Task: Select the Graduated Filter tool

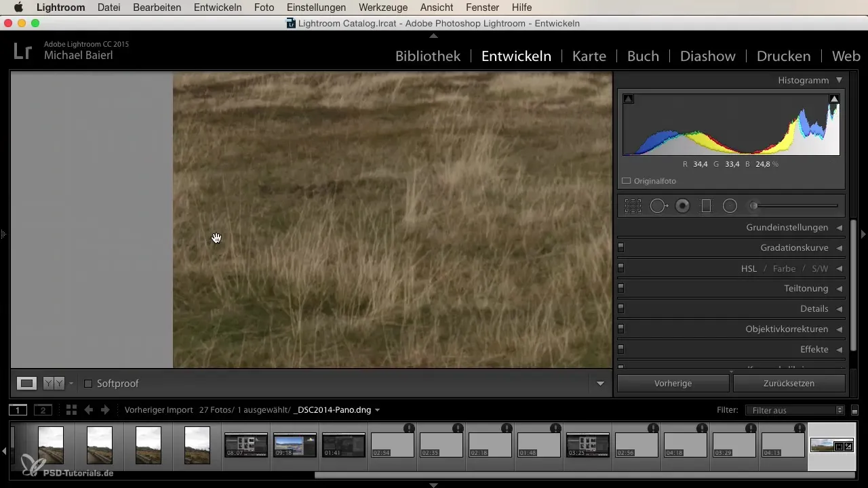Action: (x=706, y=206)
